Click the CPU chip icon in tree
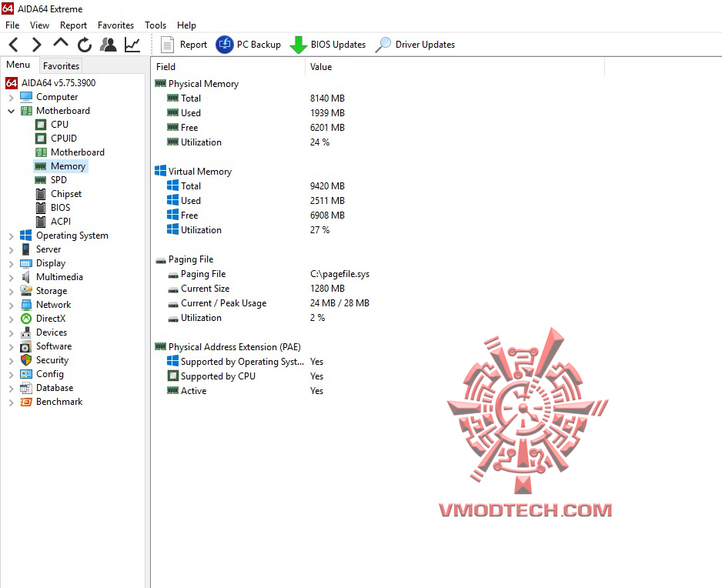Image resolution: width=722 pixels, height=588 pixels. click(x=41, y=125)
